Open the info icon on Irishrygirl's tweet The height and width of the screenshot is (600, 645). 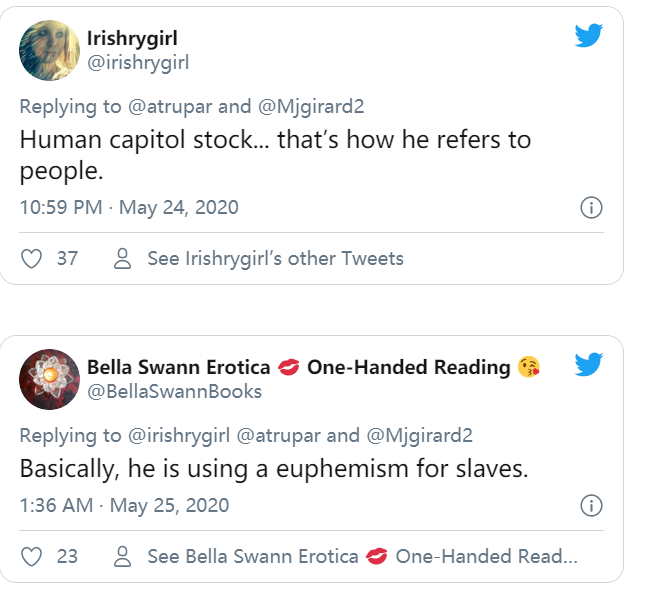pyautogui.click(x=591, y=208)
